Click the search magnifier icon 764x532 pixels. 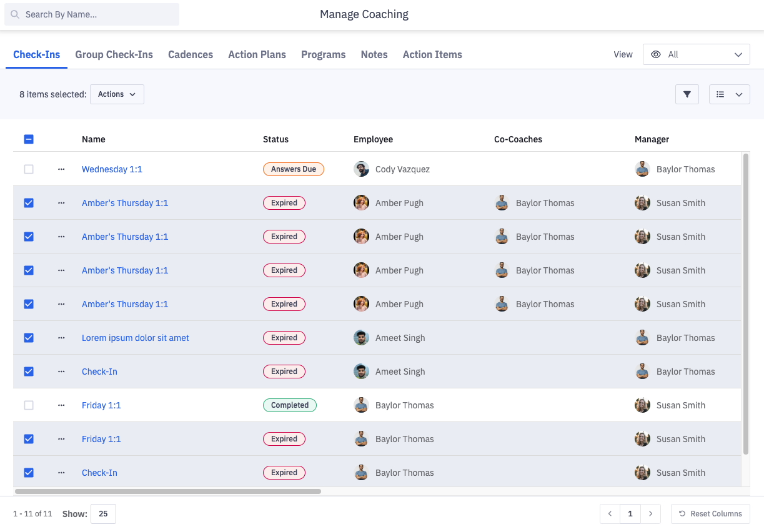coord(15,14)
